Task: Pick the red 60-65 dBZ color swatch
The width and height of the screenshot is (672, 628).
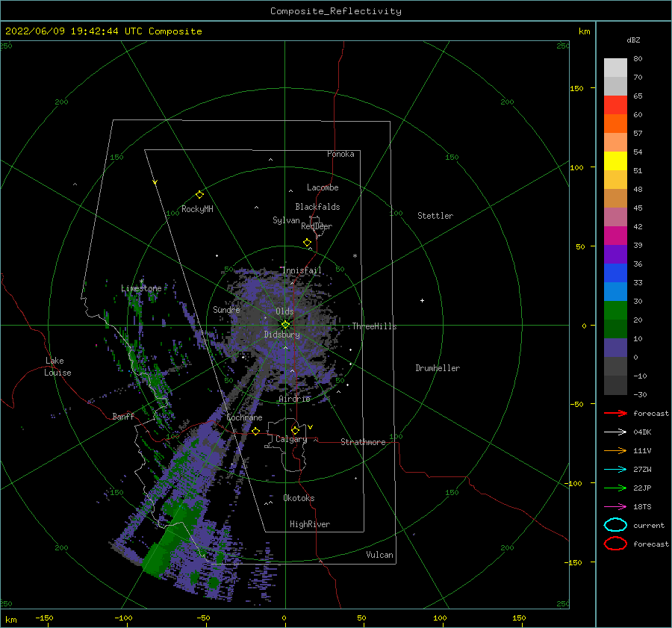Action: (615, 105)
